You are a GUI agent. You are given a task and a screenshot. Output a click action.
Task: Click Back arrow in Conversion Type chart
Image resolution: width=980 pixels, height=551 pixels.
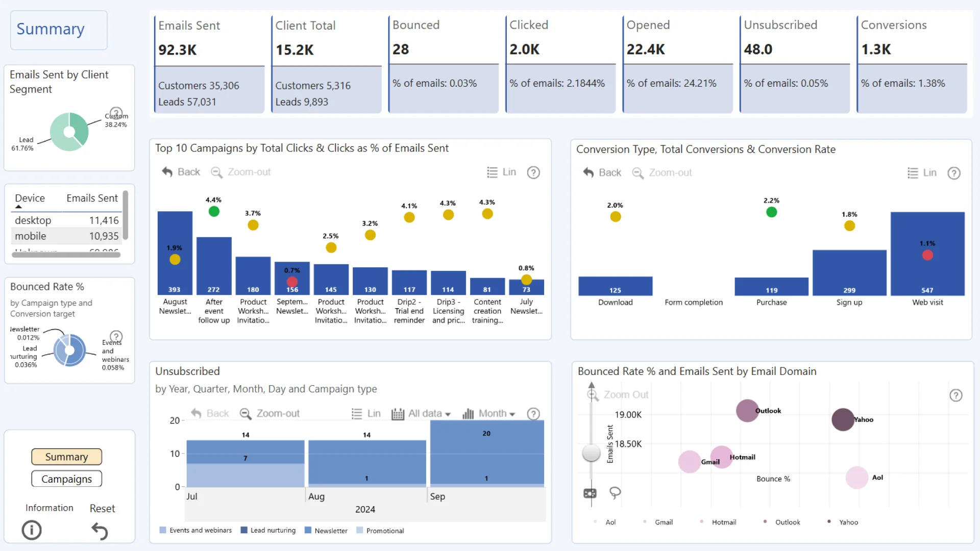[589, 172]
